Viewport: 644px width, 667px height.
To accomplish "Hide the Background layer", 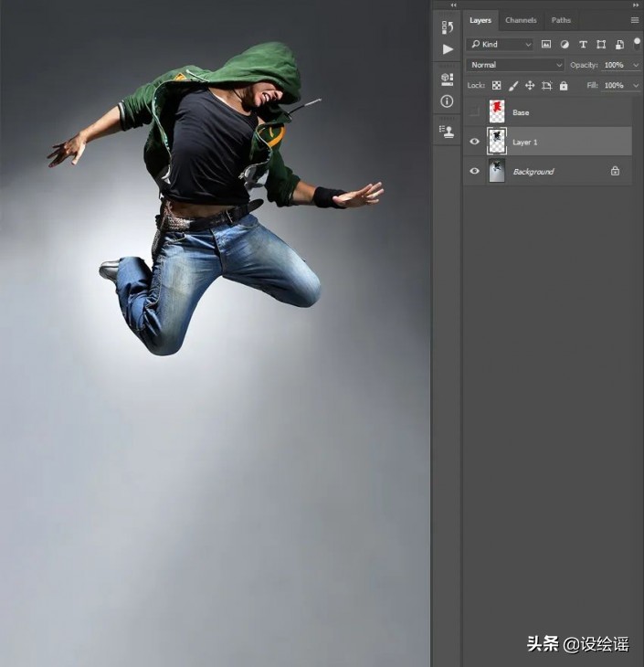I will tap(474, 171).
